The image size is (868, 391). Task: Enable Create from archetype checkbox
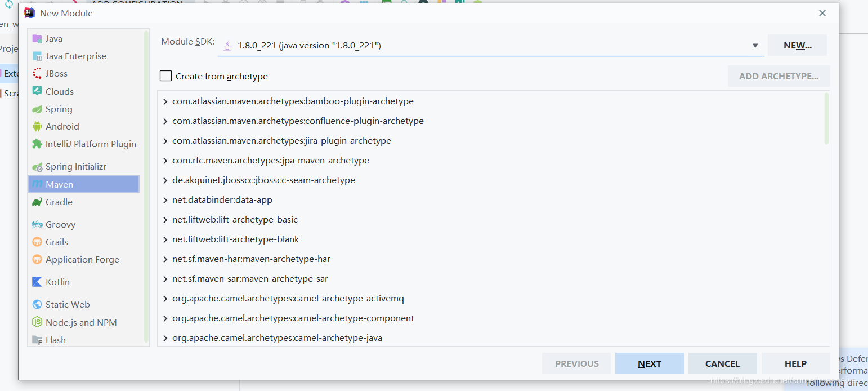click(x=165, y=76)
